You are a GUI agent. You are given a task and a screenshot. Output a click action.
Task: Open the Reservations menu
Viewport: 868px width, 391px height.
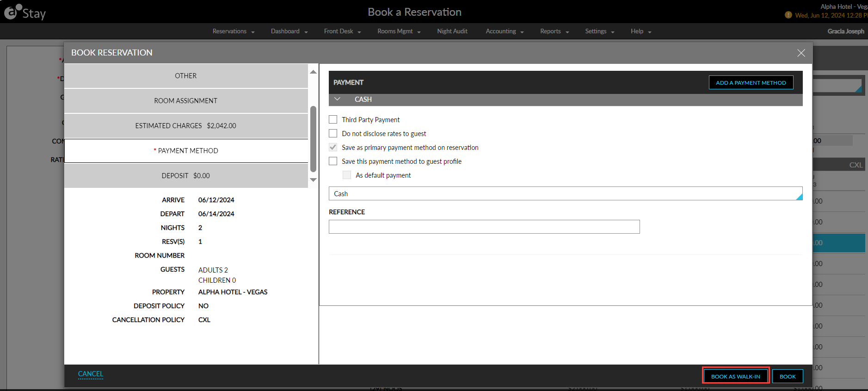point(234,31)
